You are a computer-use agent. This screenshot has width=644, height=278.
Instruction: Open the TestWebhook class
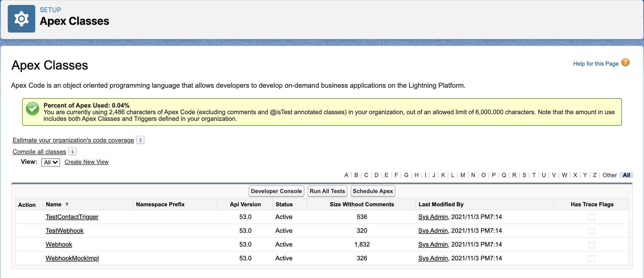click(x=65, y=231)
